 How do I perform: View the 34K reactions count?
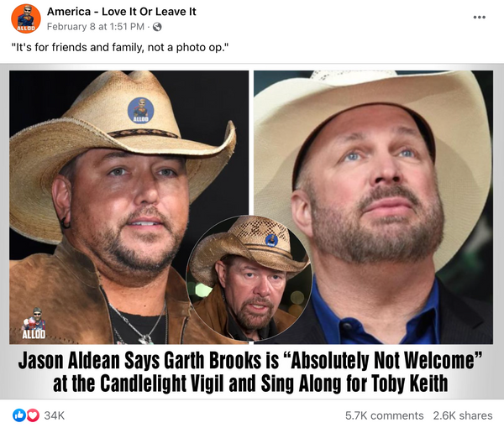(55, 415)
